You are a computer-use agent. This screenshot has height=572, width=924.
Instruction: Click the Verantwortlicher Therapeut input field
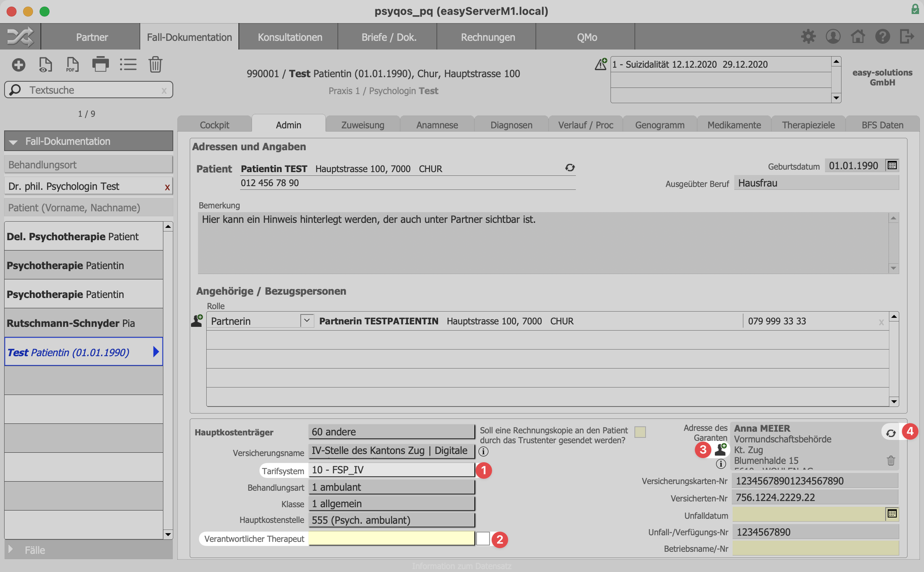pos(391,538)
